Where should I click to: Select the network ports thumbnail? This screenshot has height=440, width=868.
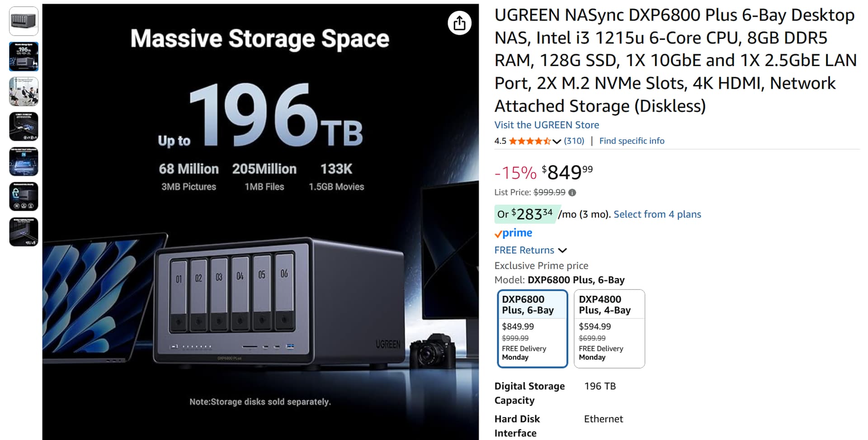(x=24, y=127)
